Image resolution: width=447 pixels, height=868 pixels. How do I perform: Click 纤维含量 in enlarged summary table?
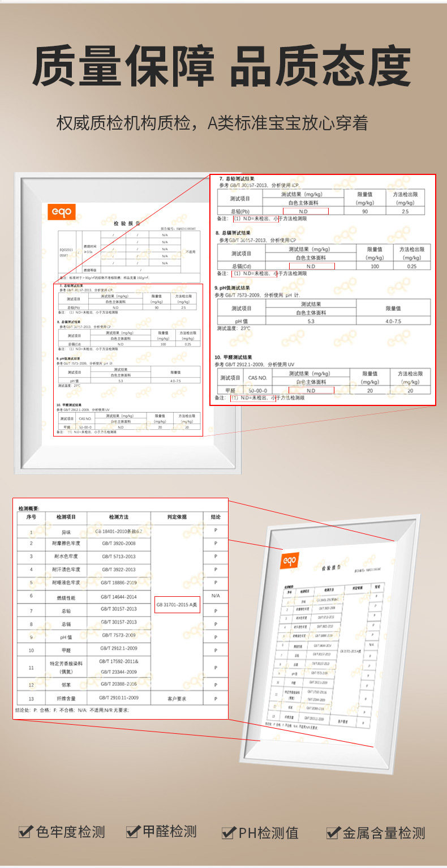(x=66, y=699)
